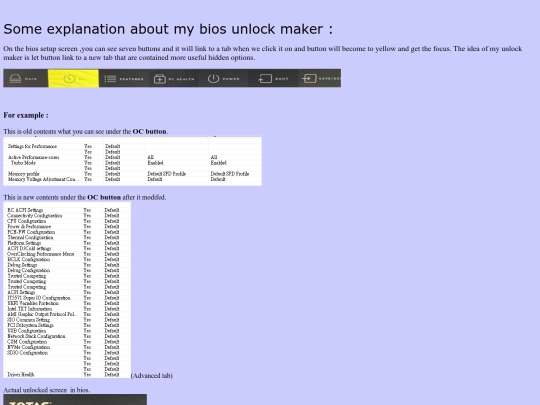Click 'Platform Settings' row
The image size is (540, 405).
click(67, 243)
